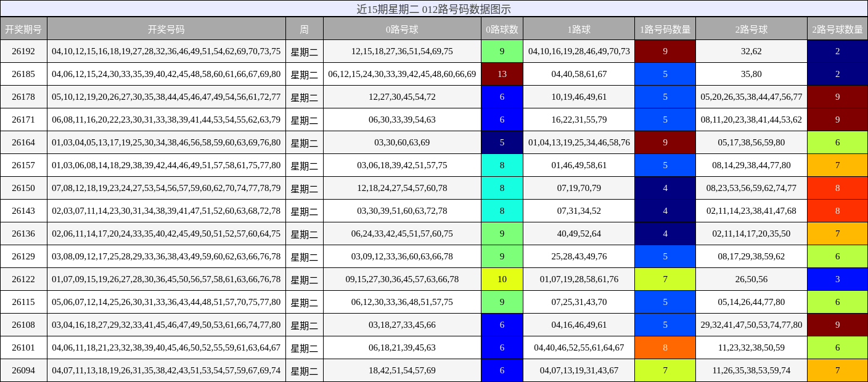
Task: Select draw number 26171
Action: coord(23,120)
